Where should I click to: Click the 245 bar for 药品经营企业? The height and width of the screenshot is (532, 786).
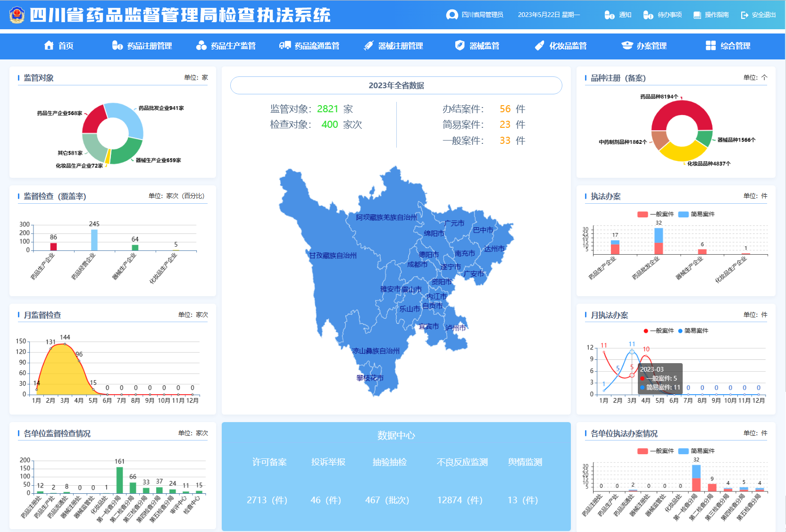94,240
